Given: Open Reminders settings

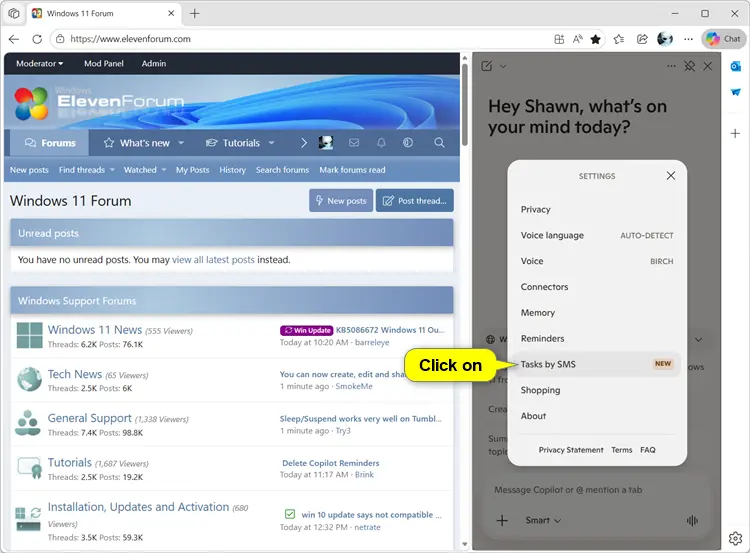Looking at the screenshot, I should coord(596,339).
